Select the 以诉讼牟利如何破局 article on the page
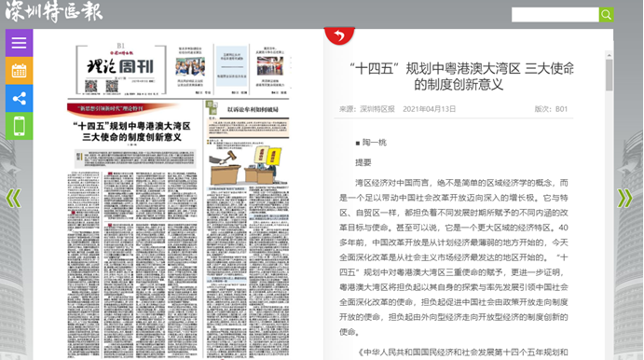Viewport: 644px width, 360px height. [x=253, y=110]
